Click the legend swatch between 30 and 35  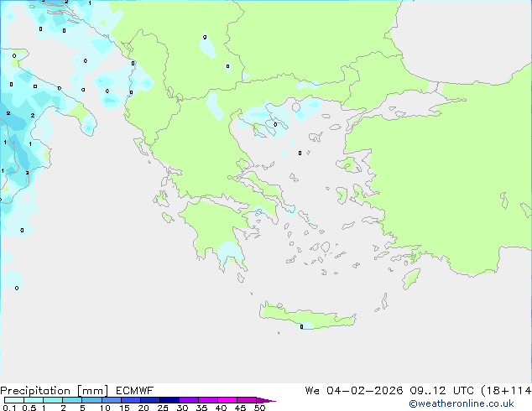tap(189, 400)
